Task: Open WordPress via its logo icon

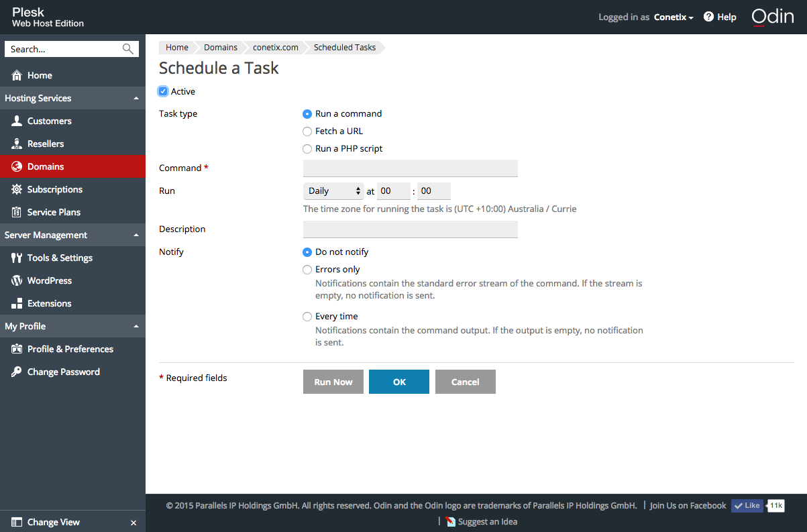Action: pos(17,281)
